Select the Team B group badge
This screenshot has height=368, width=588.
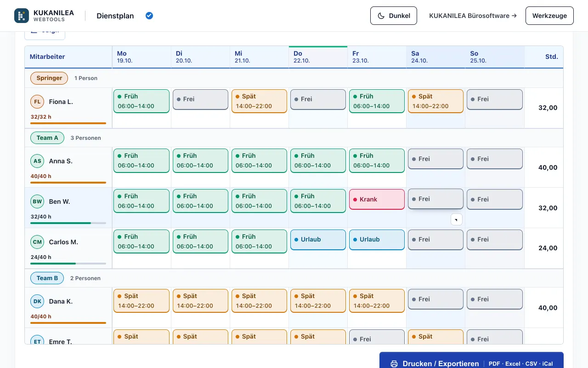pos(47,278)
